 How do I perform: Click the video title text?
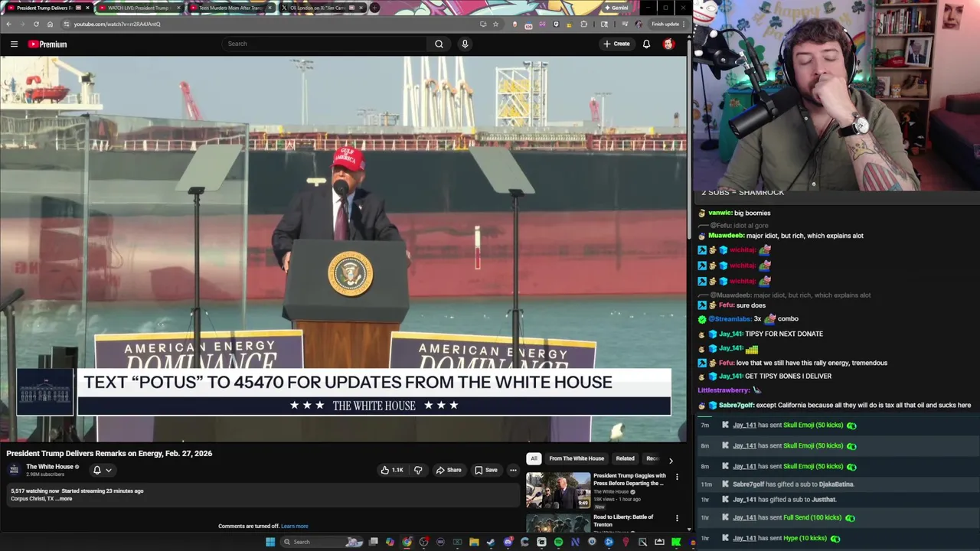point(109,453)
